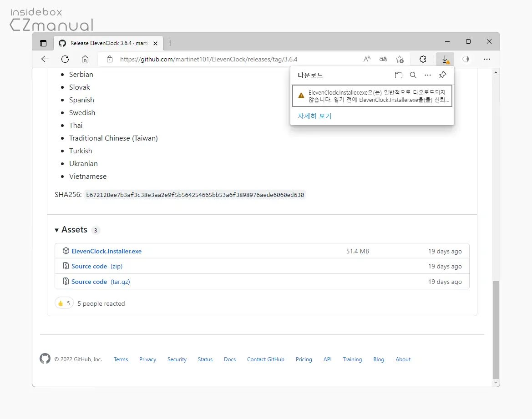Click the scroll down arrow of the scrollbar
532x419 pixels.
pyautogui.click(x=496, y=383)
